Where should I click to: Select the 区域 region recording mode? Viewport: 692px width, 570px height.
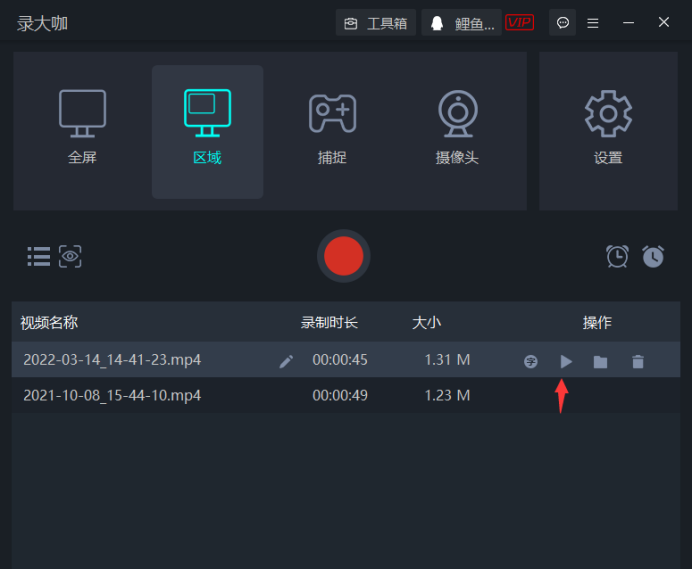[207, 128]
